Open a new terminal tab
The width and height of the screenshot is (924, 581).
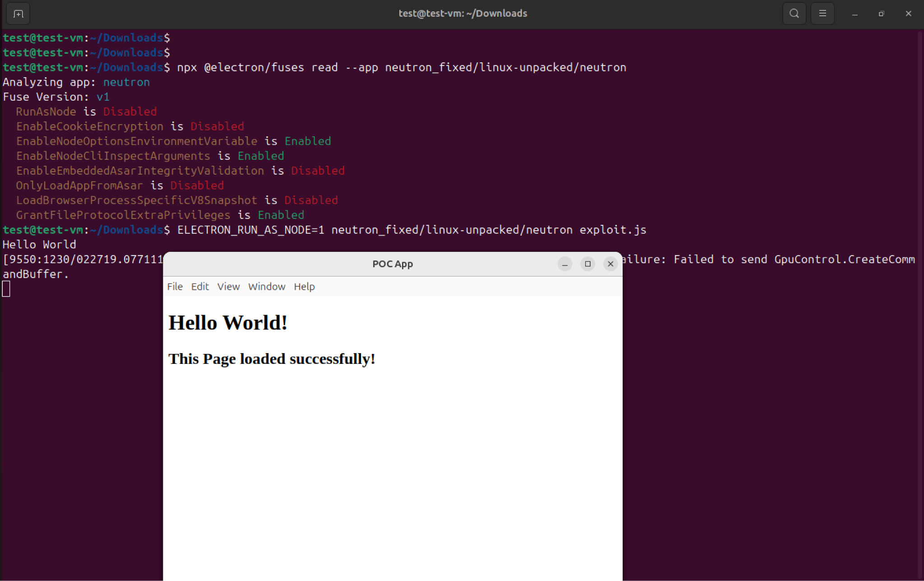[18, 14]
